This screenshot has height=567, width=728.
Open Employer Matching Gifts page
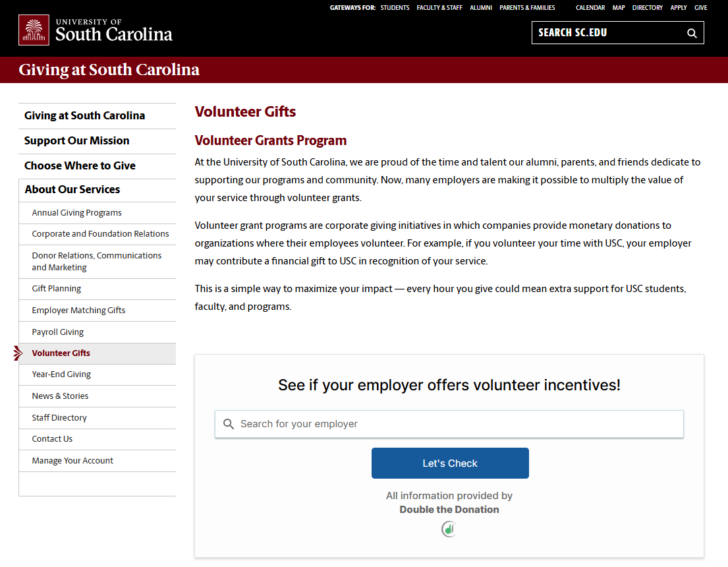point(78,311)
